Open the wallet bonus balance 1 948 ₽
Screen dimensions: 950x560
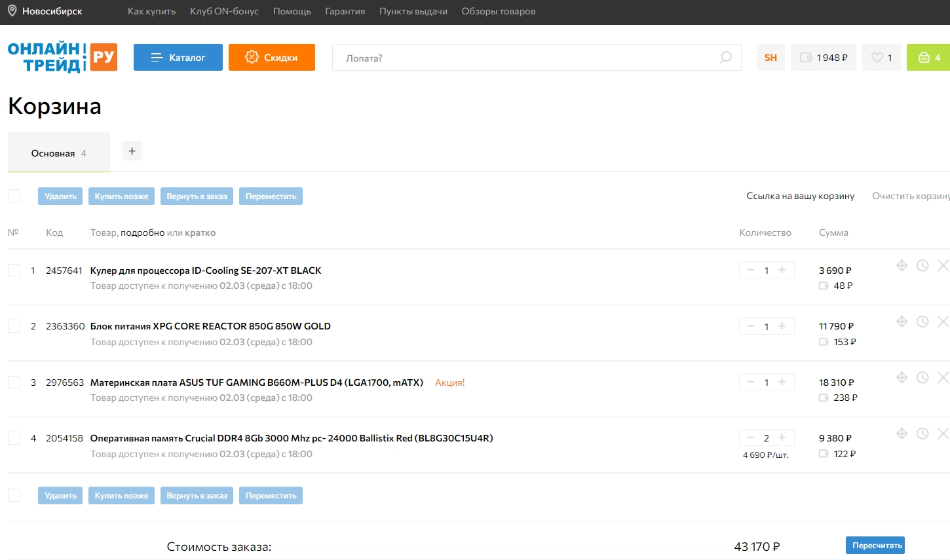[824, 58]
